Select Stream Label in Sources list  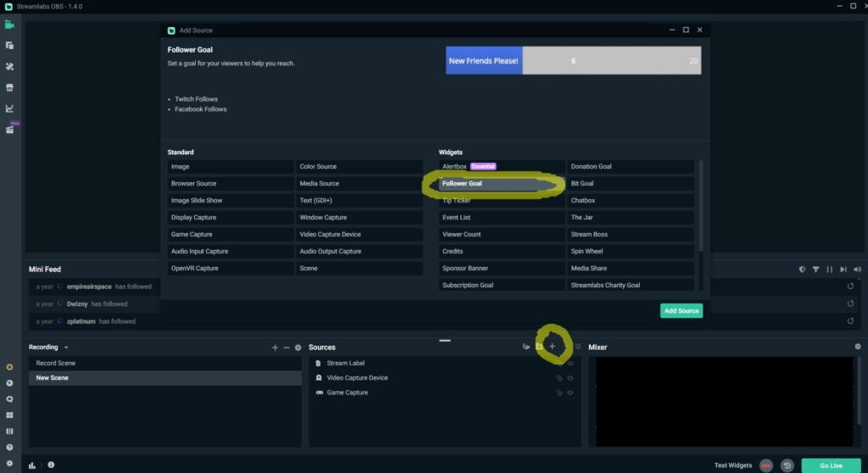(x=444, y=364)
